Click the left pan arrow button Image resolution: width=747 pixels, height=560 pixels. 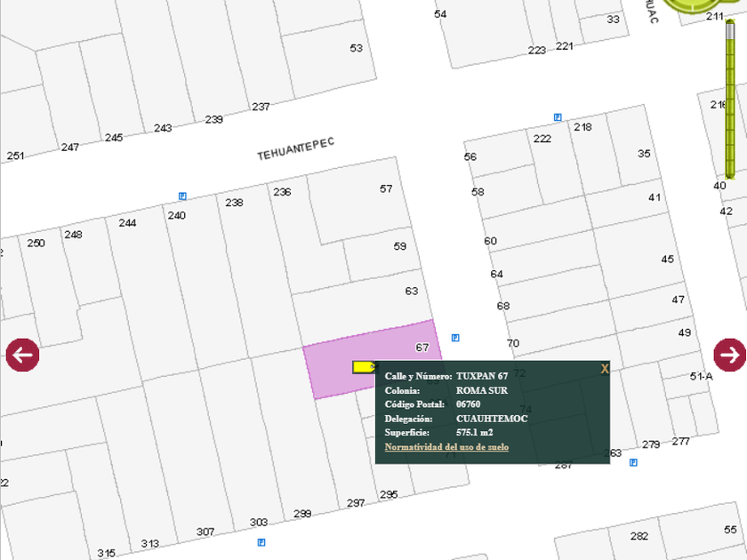tap(22, 355)
